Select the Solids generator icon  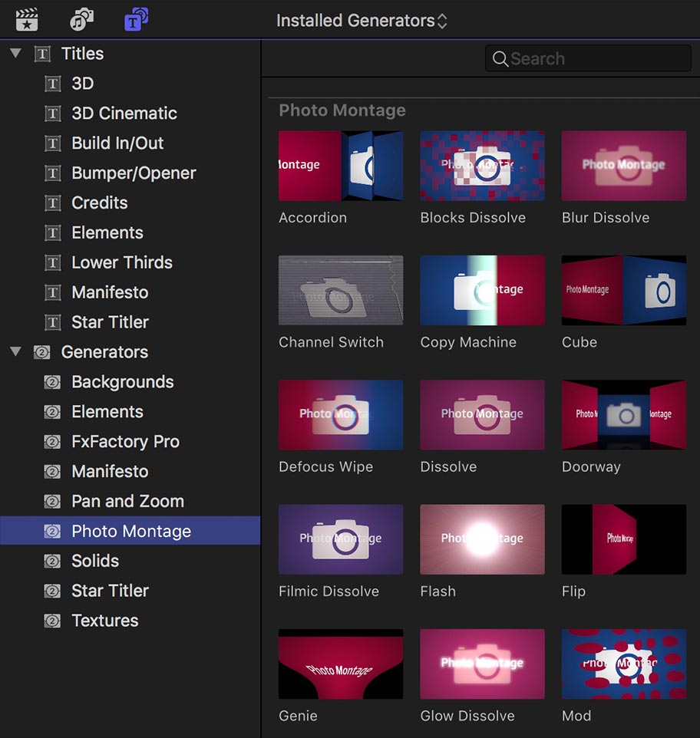(x=53, y=561)
